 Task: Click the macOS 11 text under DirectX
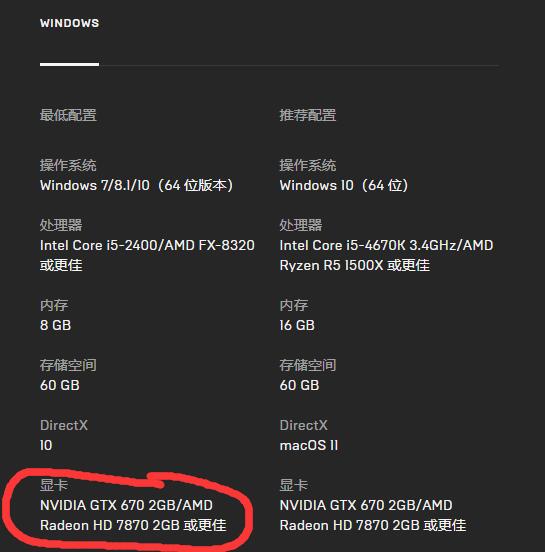(x=308, y=445)
